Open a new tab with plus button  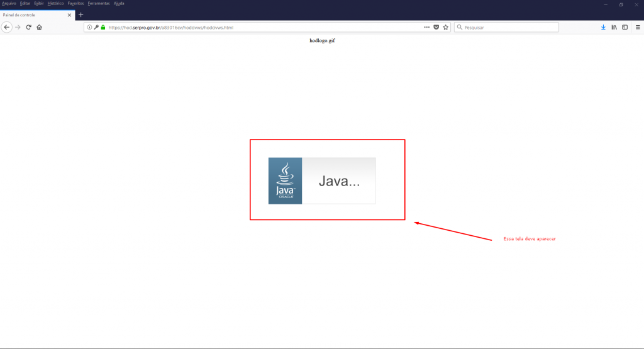click(x=80, y=14)
